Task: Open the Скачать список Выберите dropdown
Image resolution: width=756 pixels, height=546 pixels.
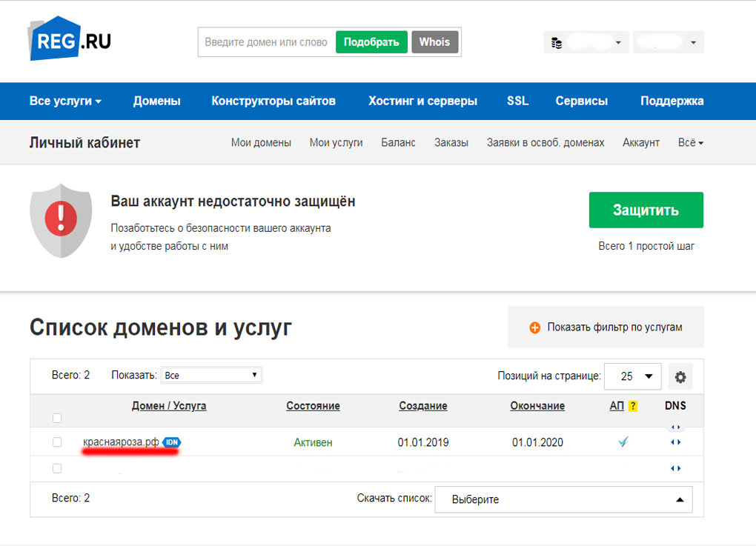Action: tap(563, 499)
